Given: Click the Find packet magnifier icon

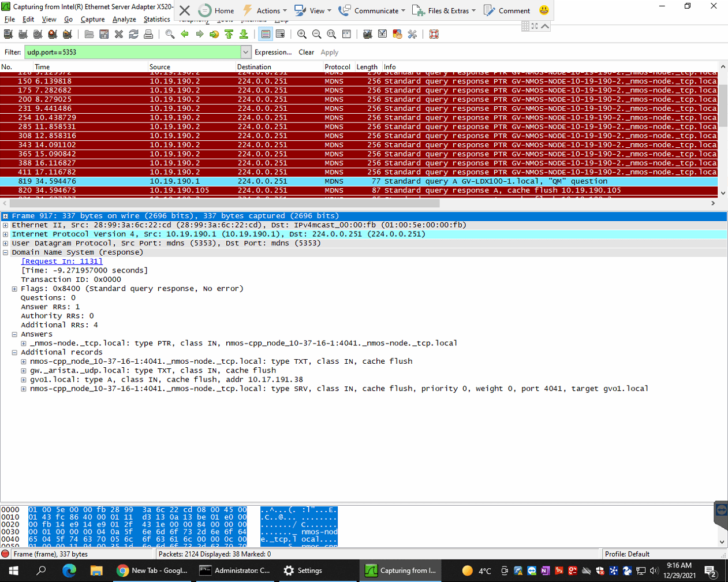Looking at the screenshot, I should (x=170, y=34).
